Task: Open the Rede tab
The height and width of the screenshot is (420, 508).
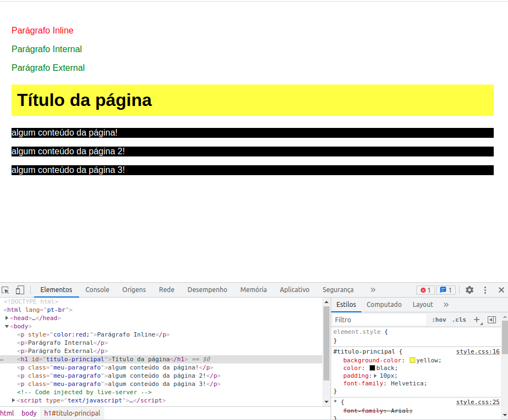Action: (x=166, y=290)
